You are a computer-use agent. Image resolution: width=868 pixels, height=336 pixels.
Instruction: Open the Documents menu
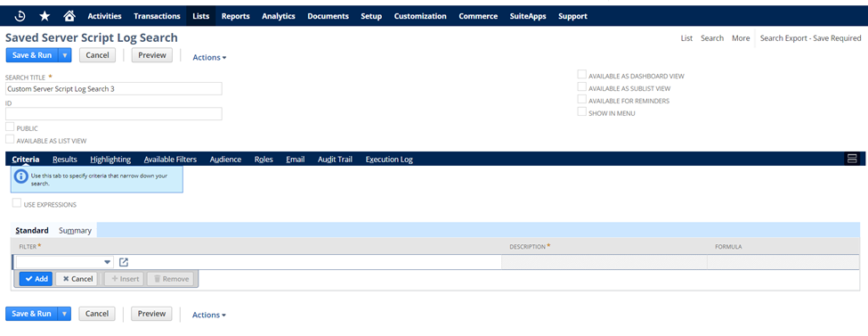point(329,16)
